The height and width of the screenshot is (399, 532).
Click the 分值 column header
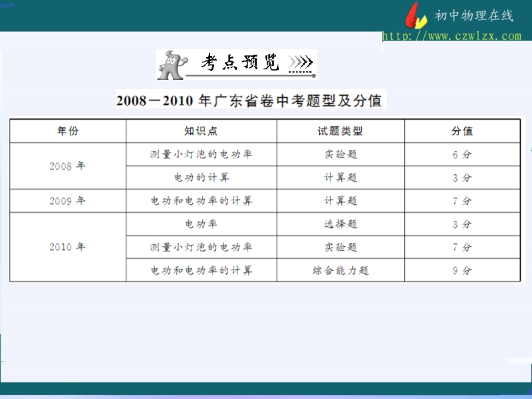point(462,131)
